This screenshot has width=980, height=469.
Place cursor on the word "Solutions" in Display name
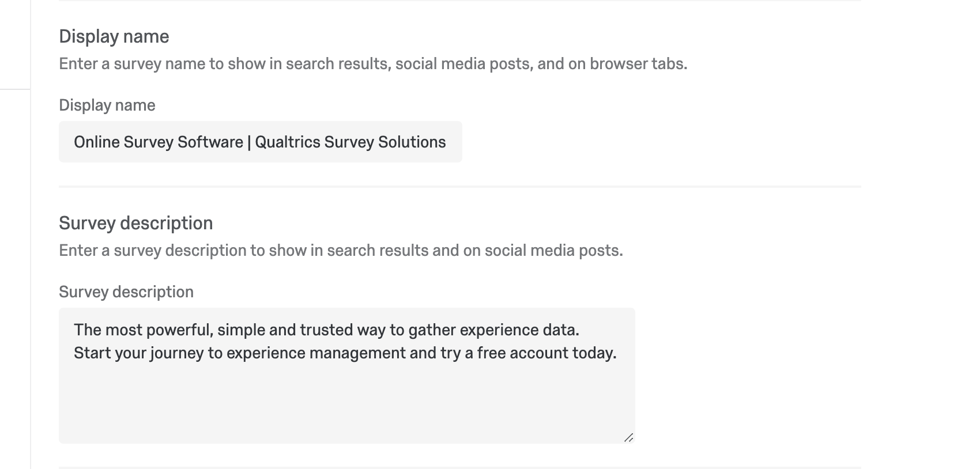click(x=412, y=142)
